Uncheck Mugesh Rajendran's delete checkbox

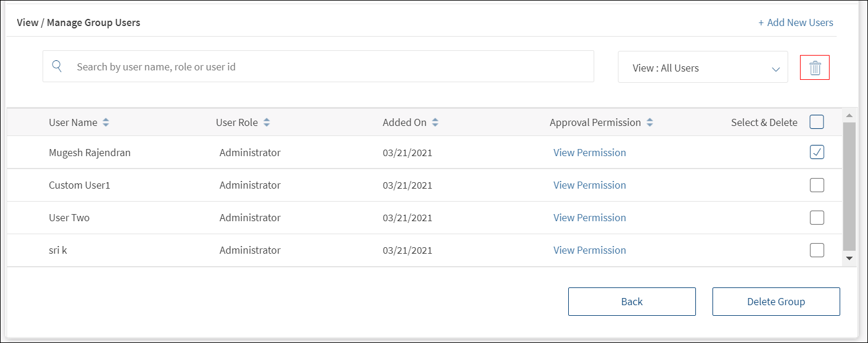pos(817,153)
